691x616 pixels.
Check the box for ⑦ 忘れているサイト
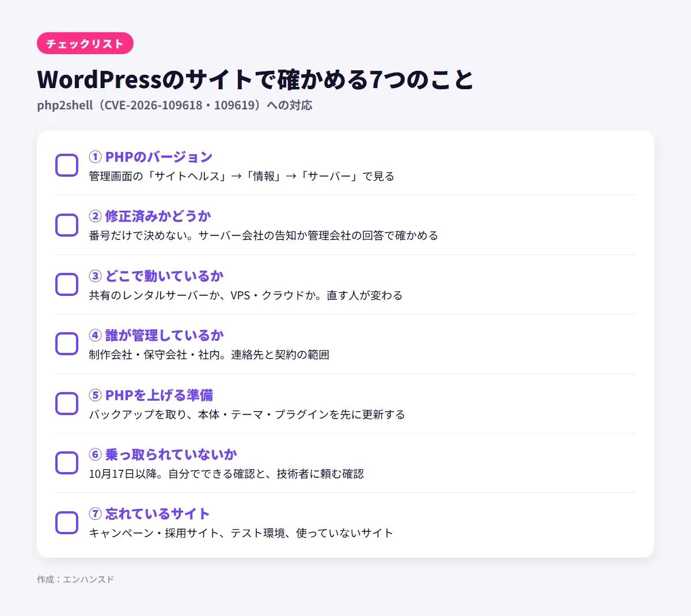(x=67, y=523)
